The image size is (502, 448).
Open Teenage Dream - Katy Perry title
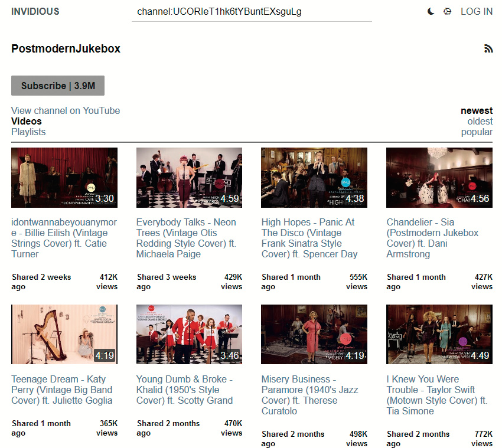62,390
